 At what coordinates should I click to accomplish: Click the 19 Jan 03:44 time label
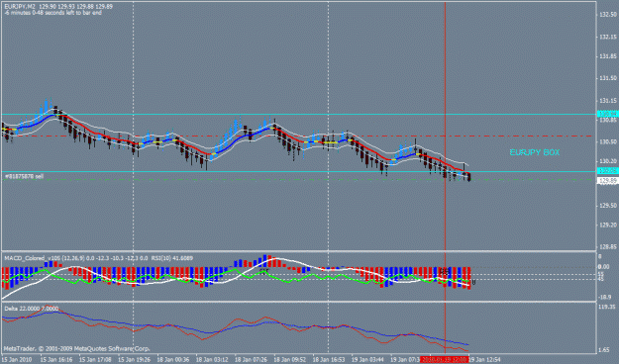point(367,360)
